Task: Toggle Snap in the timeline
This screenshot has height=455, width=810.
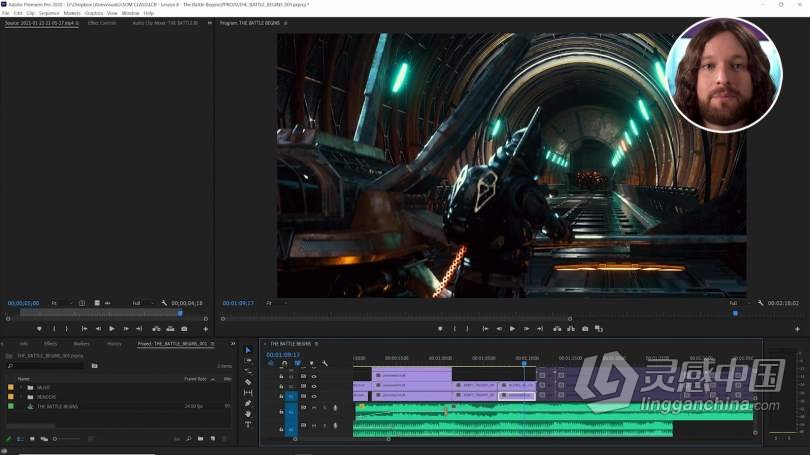Action: [284, 364]
